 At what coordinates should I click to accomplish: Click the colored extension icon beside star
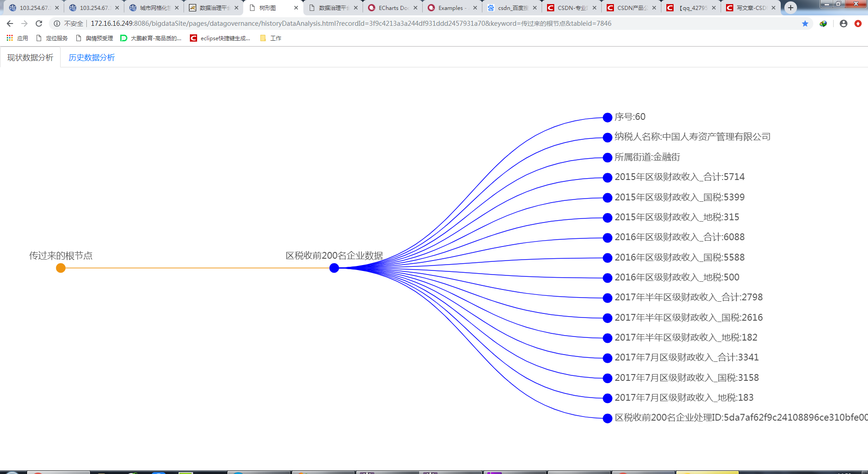coord(823,24)
